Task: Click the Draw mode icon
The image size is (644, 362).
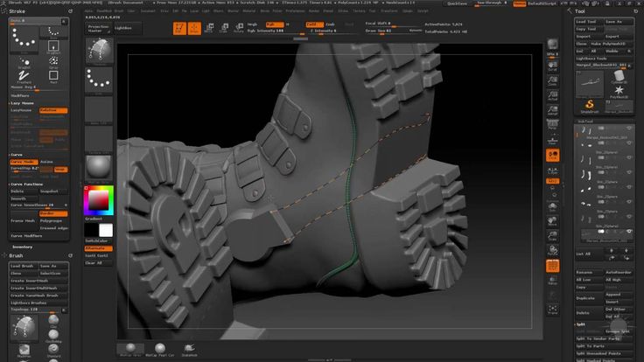Action: [x=194, y=28]
